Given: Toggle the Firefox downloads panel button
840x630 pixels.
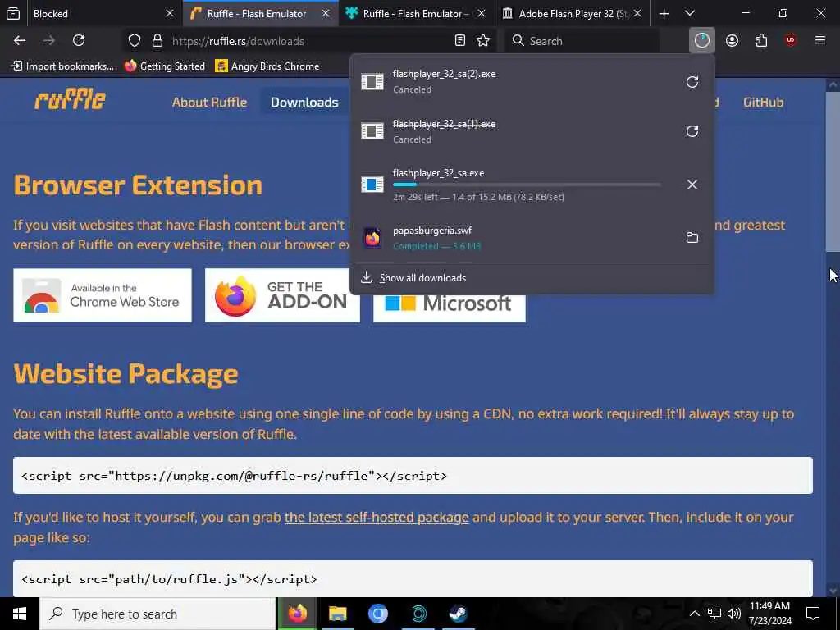Looking at the screenshot, I should pyautogui.click(x=702, y=41).
